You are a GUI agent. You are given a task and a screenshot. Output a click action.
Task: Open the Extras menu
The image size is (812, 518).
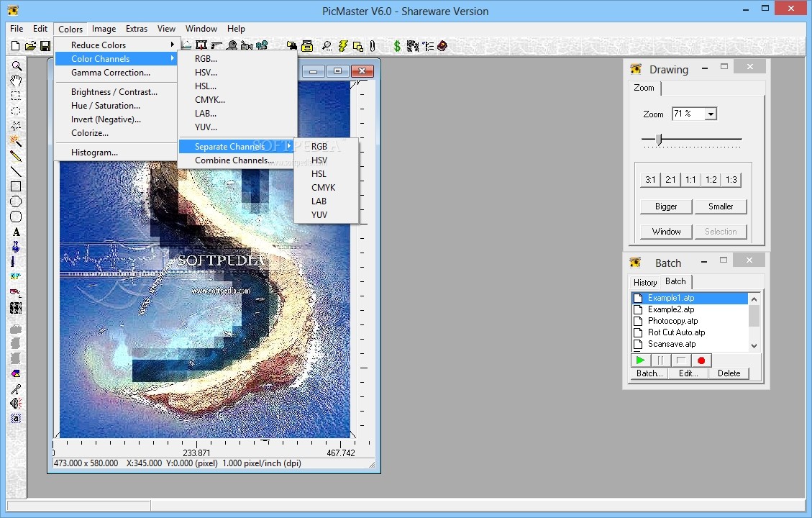[137, 29]
